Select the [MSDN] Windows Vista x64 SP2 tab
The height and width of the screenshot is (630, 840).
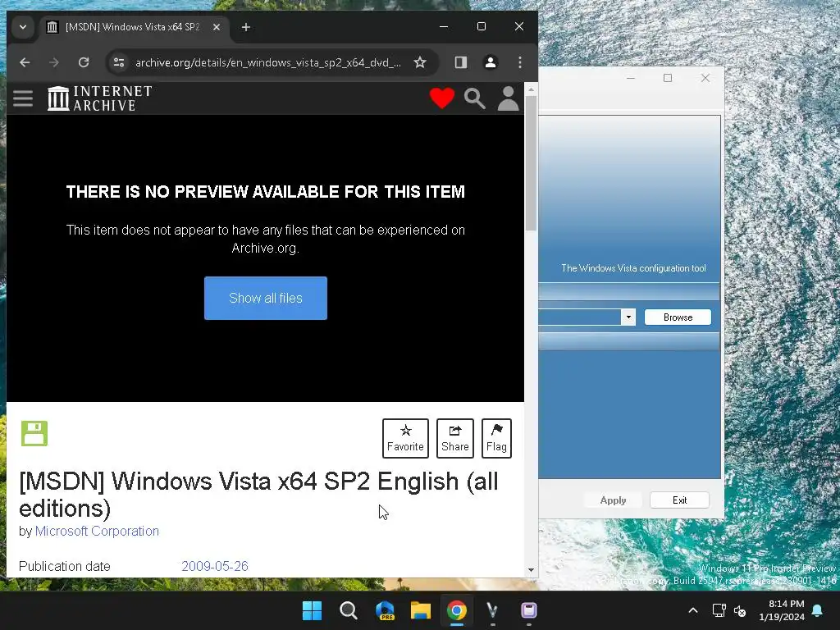coord(132,27)
